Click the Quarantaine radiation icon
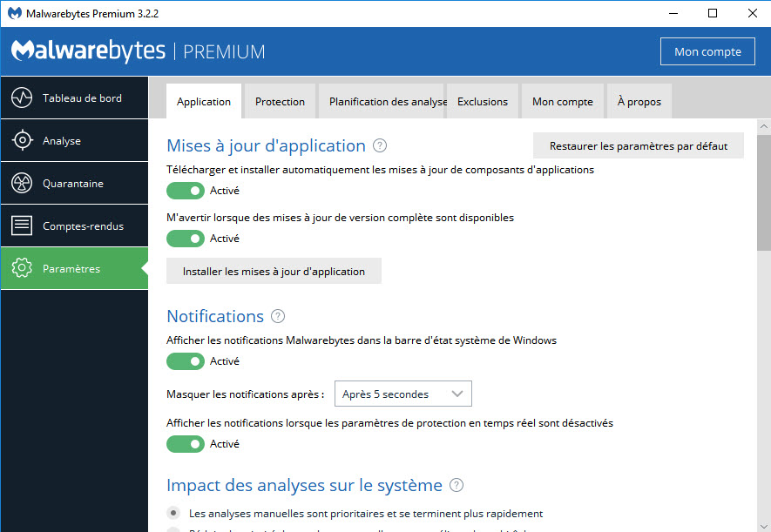 click(22, 183)
